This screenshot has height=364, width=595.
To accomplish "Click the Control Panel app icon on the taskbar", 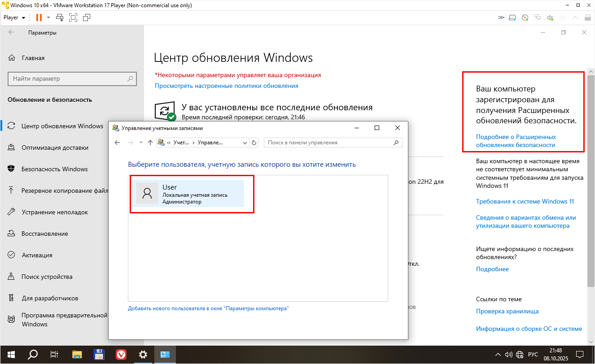I will point(165,354).
